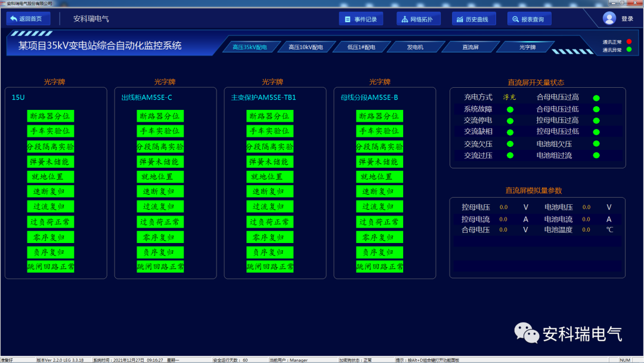The height and width of the screenshot is (363, 644).
Task: Click the 主变保护AM5SE-TB1 panel title
Action: pyautogui.click(x=264, y=97)
